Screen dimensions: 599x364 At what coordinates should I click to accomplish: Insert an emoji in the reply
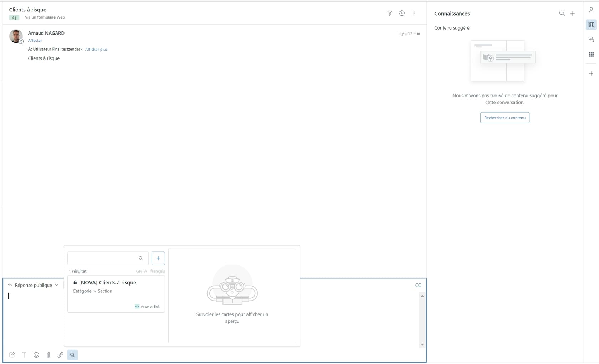click(x=36, y=355)
